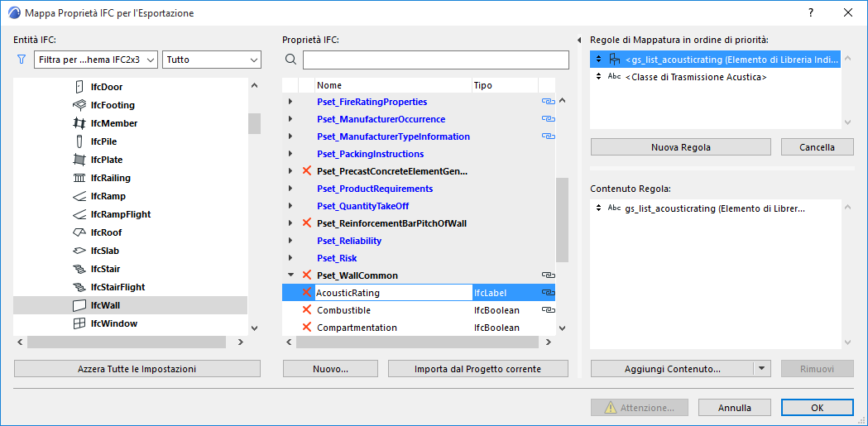This screenshot has height=426, width=868.
Task: Click 'Importa dal Progetto corrente' button
Action: pyautogui.click(x=477, y=369)
